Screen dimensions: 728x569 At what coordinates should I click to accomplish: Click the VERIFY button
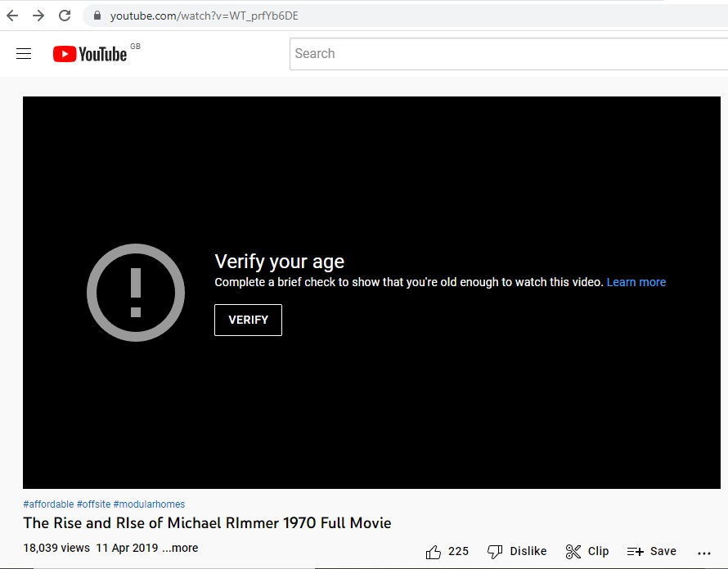pos(248,320)
